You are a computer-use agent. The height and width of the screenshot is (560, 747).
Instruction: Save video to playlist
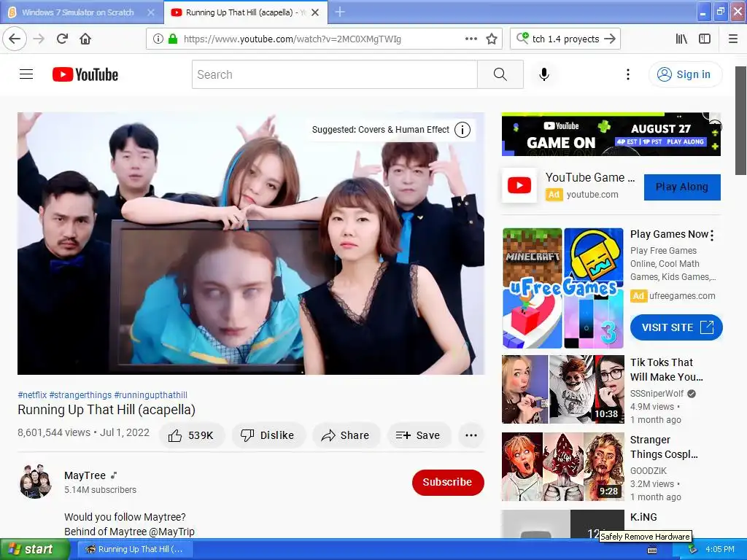point(418,435)
